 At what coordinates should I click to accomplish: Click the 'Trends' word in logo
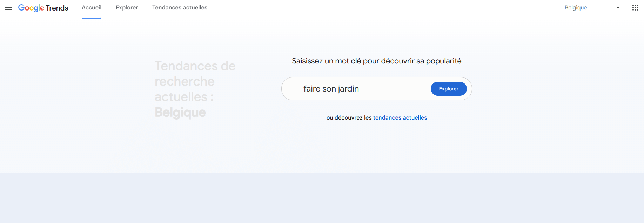point(57,8)
